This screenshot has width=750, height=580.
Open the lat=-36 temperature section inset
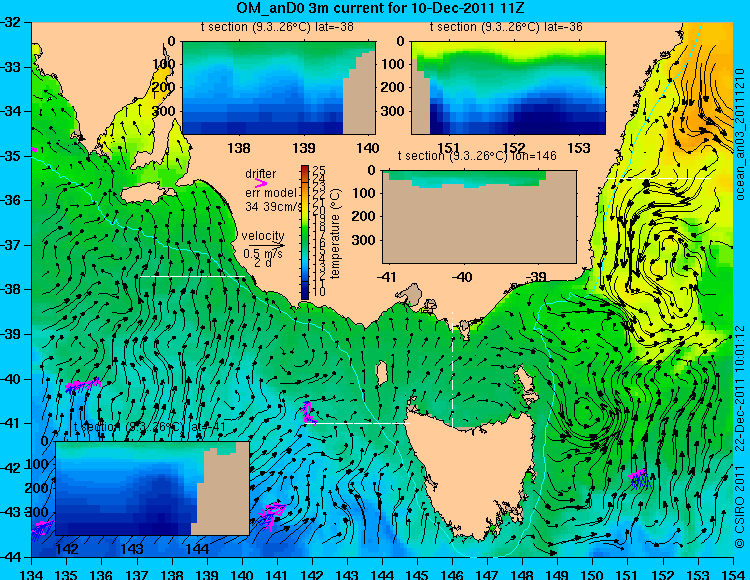pos(508,88)
